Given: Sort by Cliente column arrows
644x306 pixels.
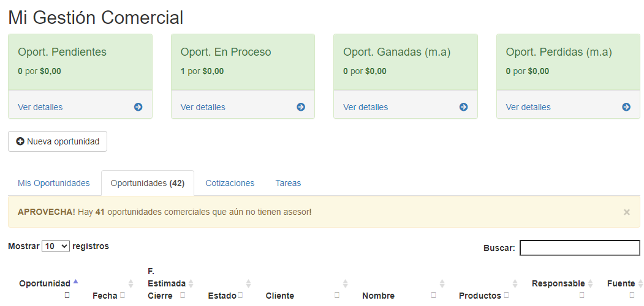Looking at the screenshot, I should 345,283.
